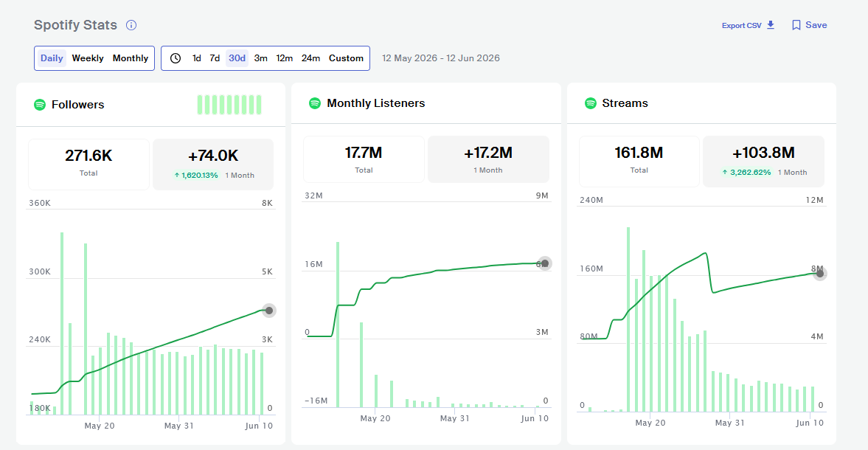Click the Monthly Listeners card title
Image resolution: width=868 pixels, height=450 pixels.
coord(376,103)
